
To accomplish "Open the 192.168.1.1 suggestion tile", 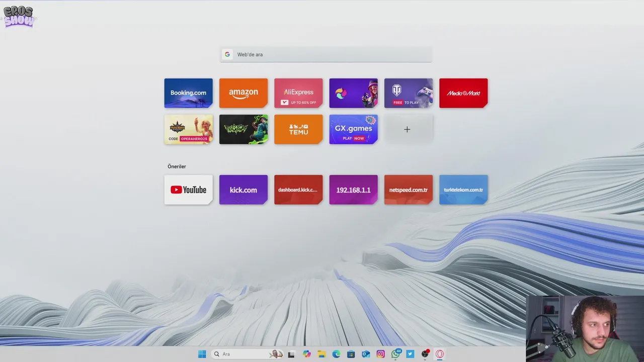I will click(x=353, y=190).
